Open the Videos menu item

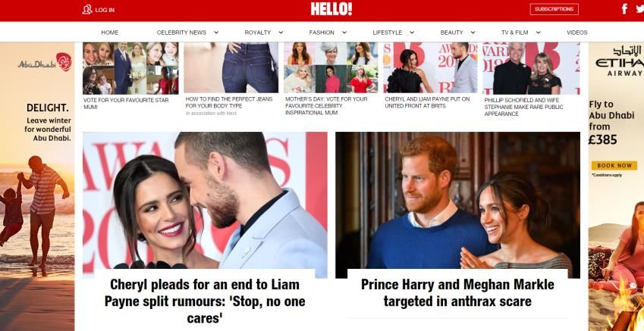tap(577, 33)
